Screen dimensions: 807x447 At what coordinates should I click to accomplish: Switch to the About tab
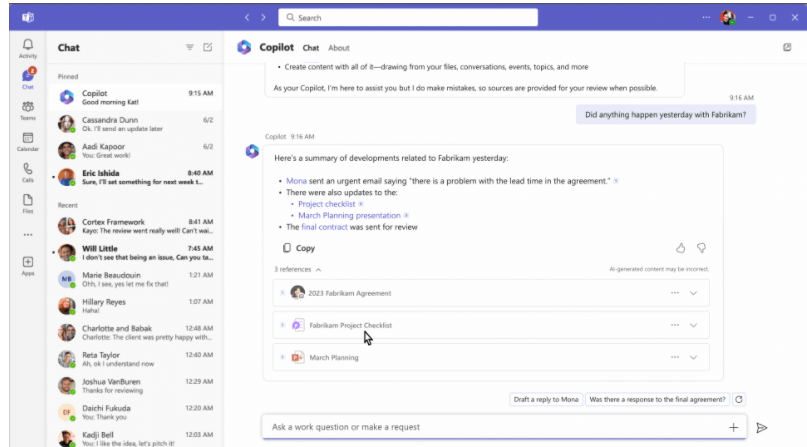(x=339, y=47)
